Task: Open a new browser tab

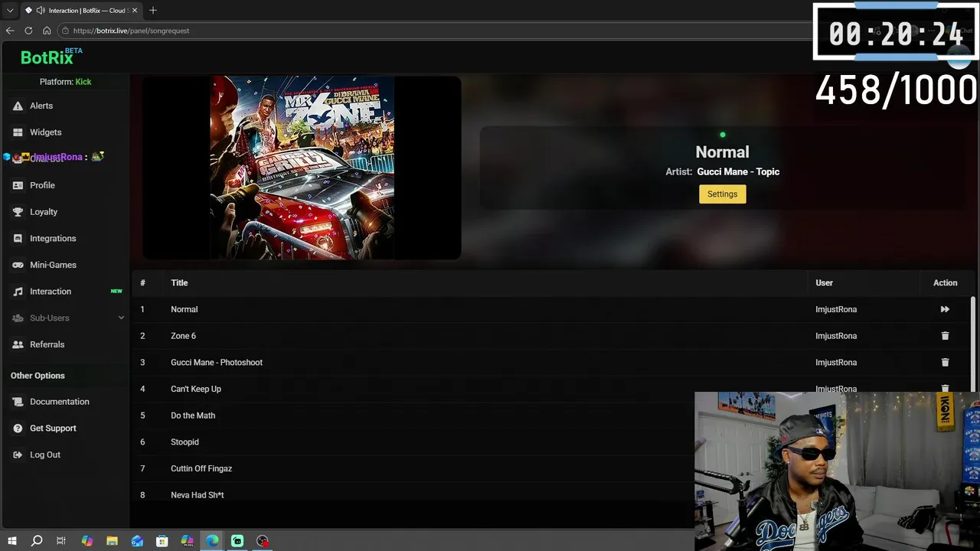Action: [153, 10]
